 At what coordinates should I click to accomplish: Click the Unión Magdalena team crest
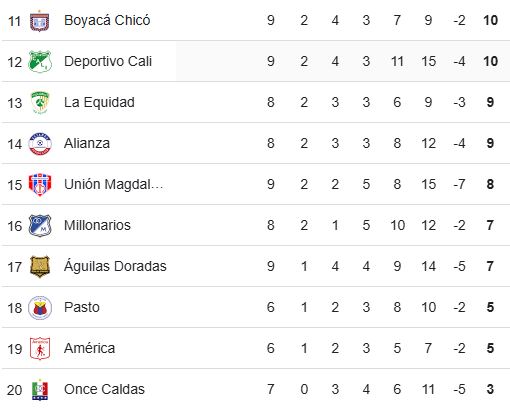tap(40, 185)
